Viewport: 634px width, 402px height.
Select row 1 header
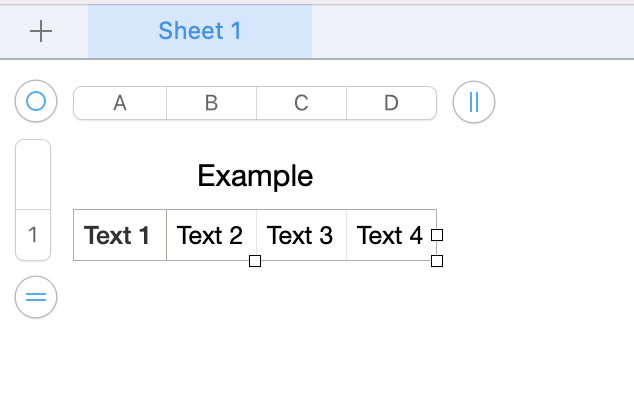pos(33,235)
